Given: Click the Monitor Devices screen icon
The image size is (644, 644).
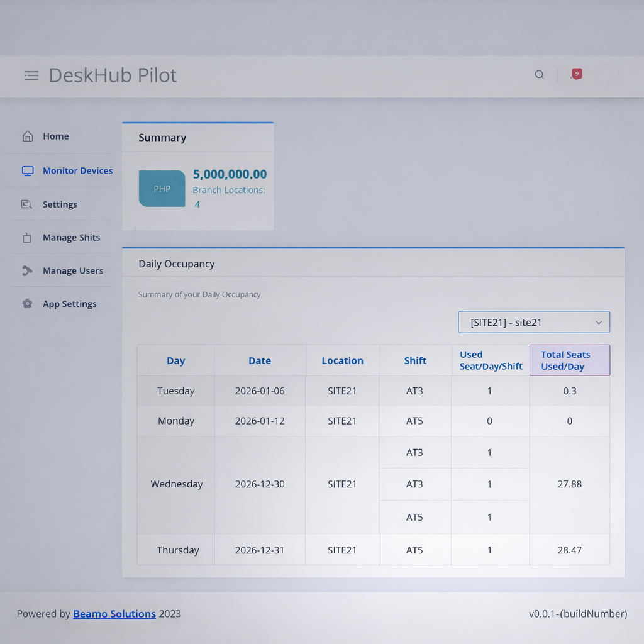Looking at the screenshot, I should (28, 171).
